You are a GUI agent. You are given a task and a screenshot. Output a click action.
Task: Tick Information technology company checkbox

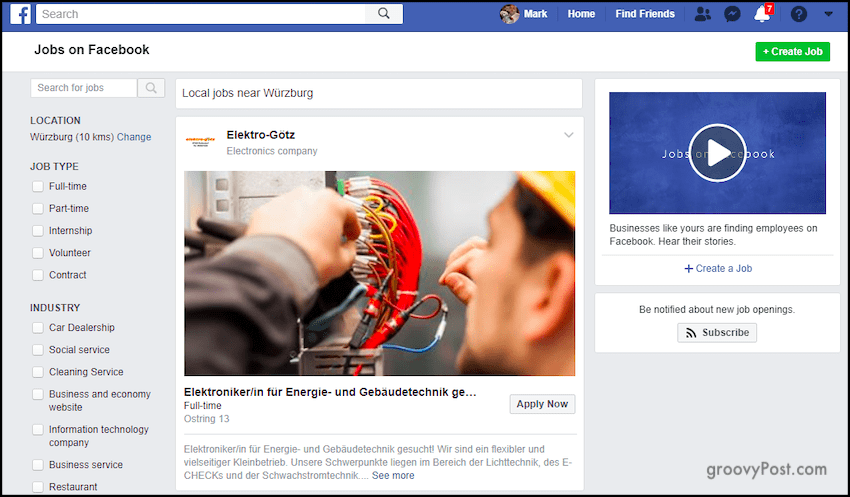click(x=37, y=430)
